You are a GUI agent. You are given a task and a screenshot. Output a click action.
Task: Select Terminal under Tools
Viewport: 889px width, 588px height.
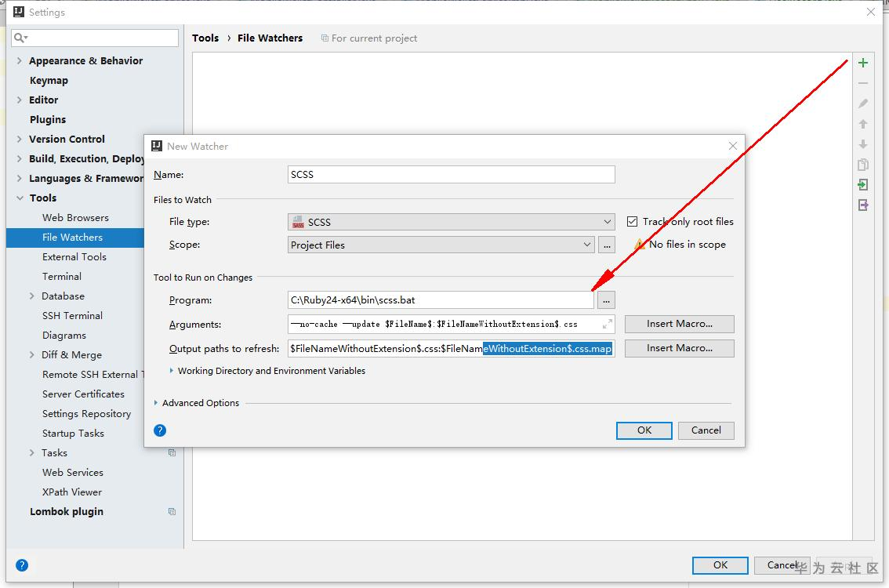62,276
